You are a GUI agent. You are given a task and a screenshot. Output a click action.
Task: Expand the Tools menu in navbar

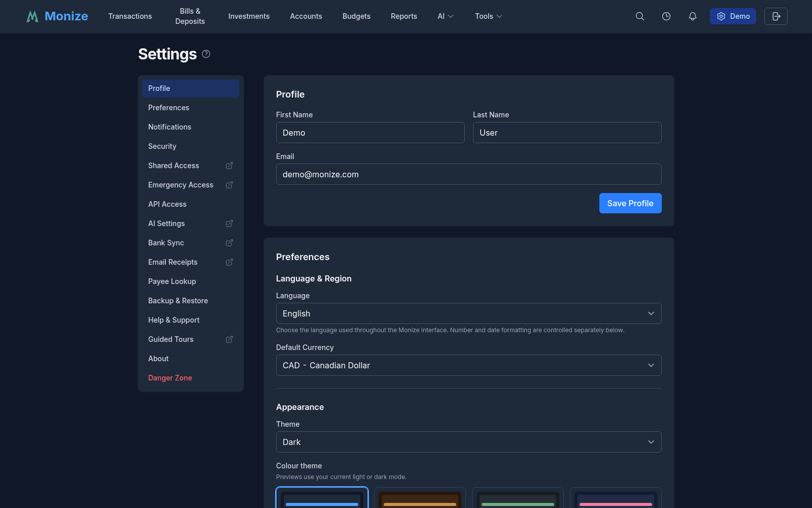(489, 16)
